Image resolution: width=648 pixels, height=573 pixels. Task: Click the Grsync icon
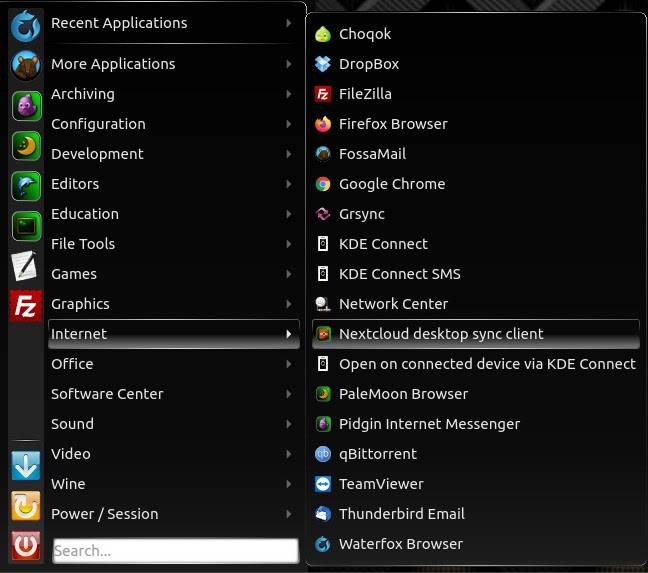[x=323, y=214]
